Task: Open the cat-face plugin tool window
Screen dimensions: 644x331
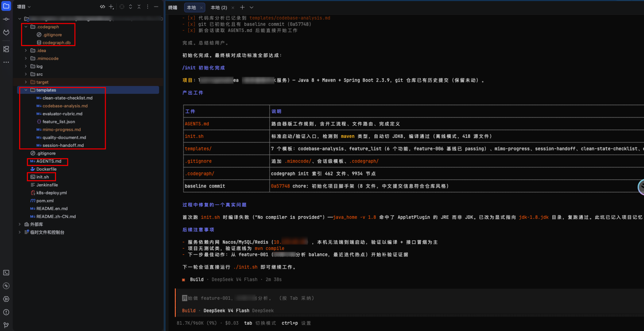Action: (x=6, y=32)
